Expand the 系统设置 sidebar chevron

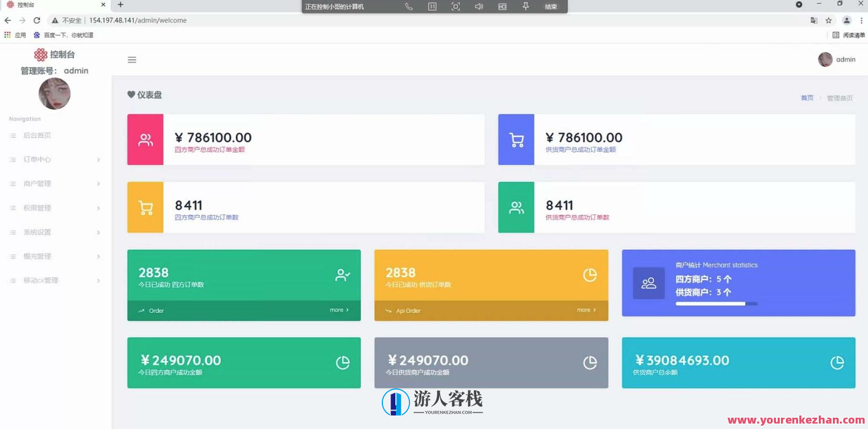[98, 232]
